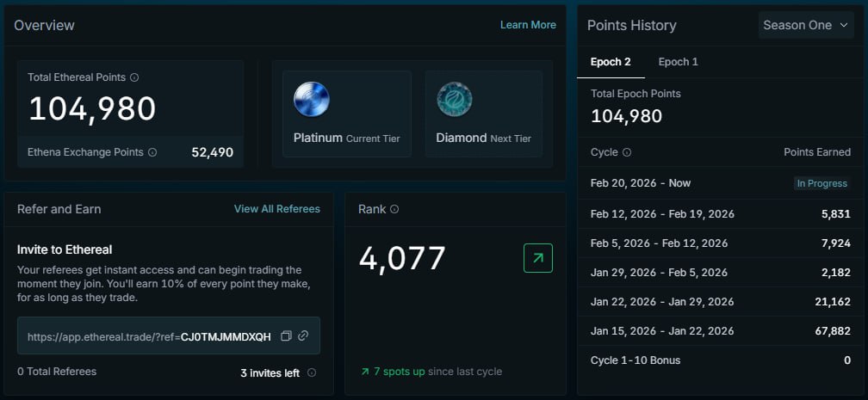Image resolution: width=868 pixels, height=400 pixels.
Task: Open View All Referees link
Action: (x=276, y=209)
